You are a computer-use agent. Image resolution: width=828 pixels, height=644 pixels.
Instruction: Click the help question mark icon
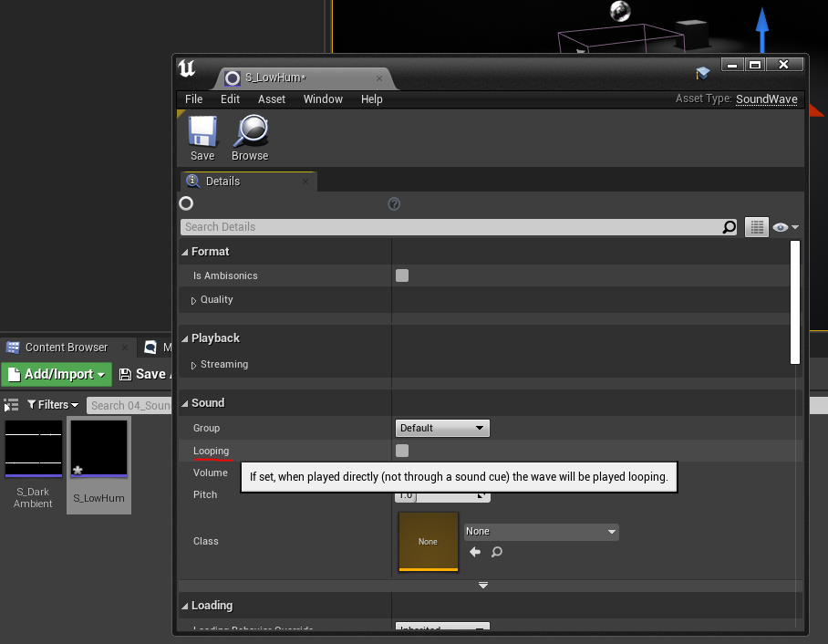click(394, 203)
